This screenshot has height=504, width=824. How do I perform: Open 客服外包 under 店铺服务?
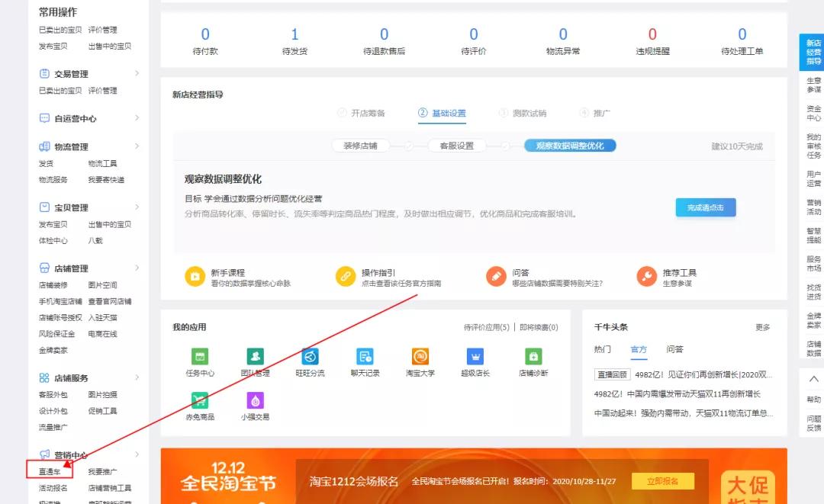click(x=53, y=394)
